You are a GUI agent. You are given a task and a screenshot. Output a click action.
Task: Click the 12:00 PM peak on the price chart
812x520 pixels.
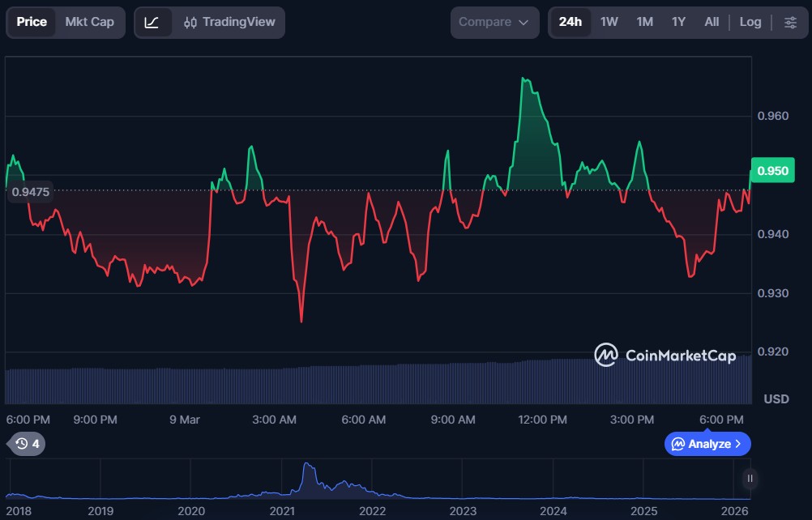click(x=524, y=79)
